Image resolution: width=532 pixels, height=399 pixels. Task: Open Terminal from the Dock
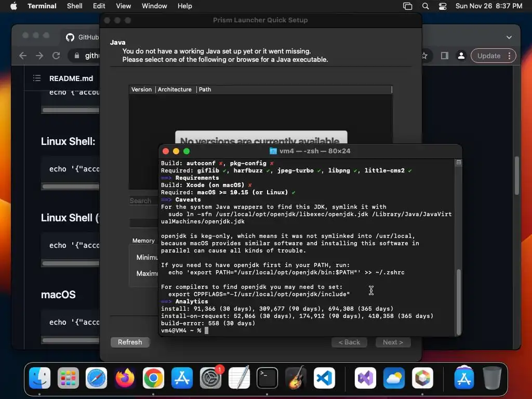[267, 378]
